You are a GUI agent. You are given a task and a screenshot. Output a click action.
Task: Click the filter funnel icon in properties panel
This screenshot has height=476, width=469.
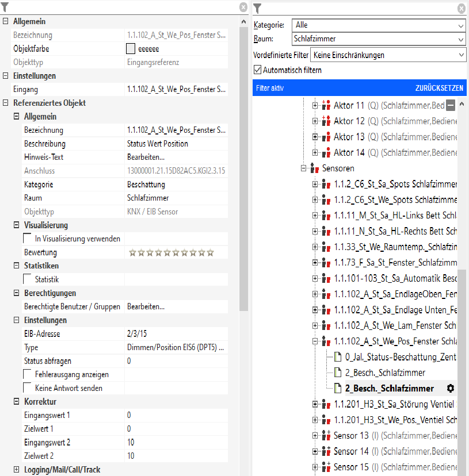pyautogui.click(x=5, y=7)
